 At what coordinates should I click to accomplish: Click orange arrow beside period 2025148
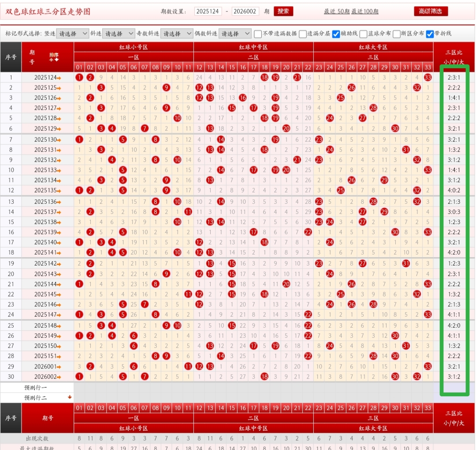coord(59,326)
